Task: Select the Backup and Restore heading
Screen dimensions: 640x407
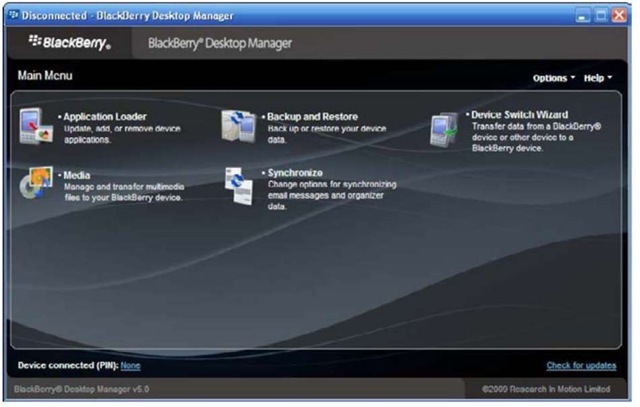Action: point(313,117)
